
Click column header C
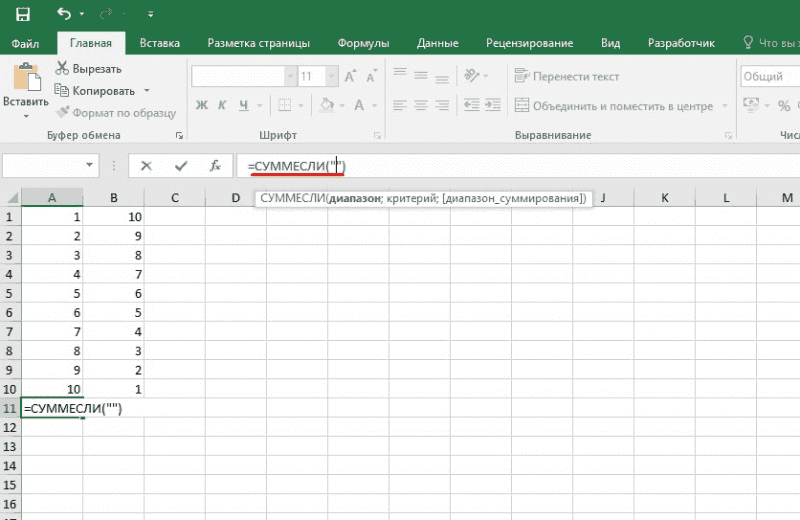(x=174, y=198)
